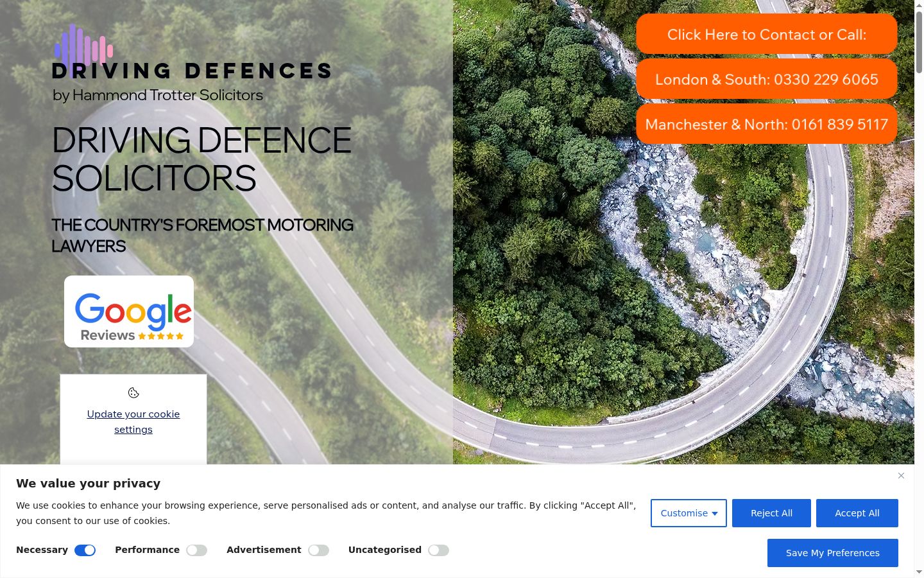924x578 pixels.
Task: Click the Advertisement label text
Action: point(264,550)
